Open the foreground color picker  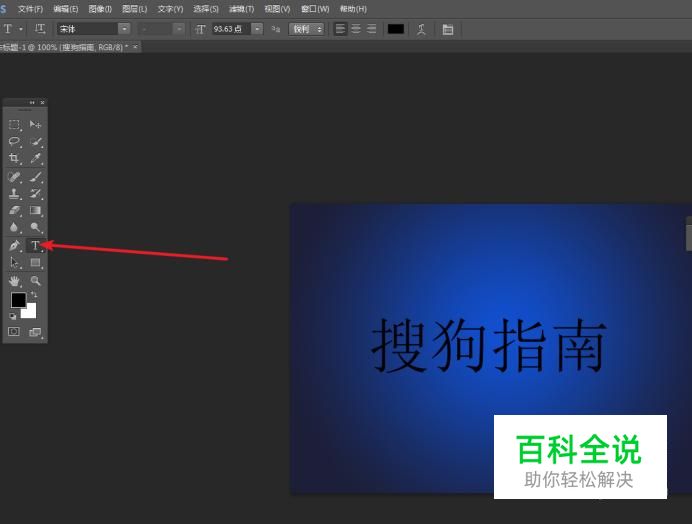18,299
